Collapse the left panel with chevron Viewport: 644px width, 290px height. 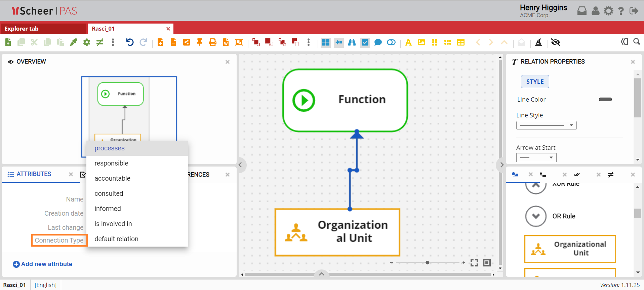point(240,165)
